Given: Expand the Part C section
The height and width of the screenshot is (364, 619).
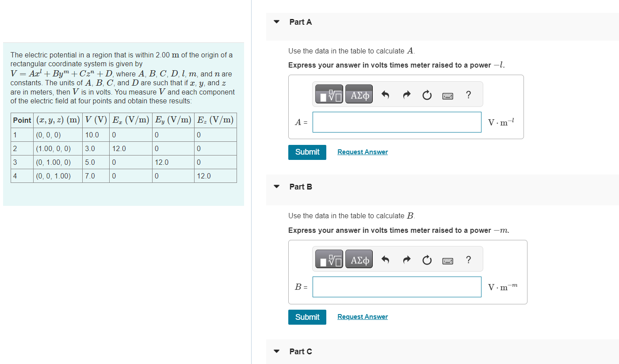Looking at the screenshot, I should point(276,351).
